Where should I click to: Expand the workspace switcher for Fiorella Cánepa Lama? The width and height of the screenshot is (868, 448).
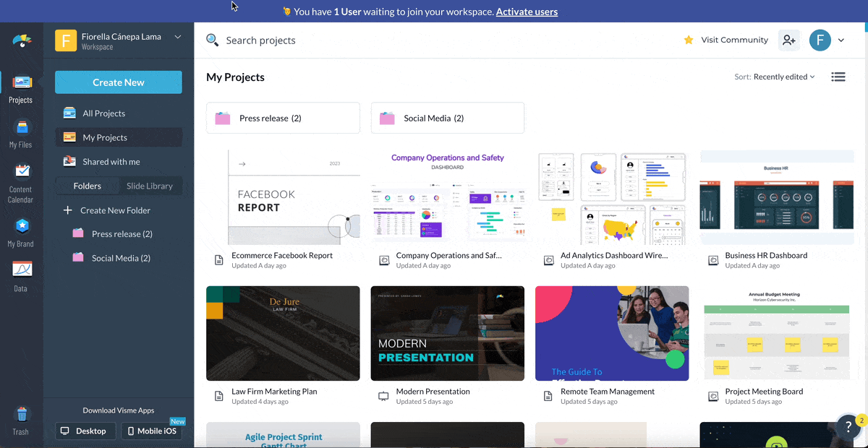(179, 36)
